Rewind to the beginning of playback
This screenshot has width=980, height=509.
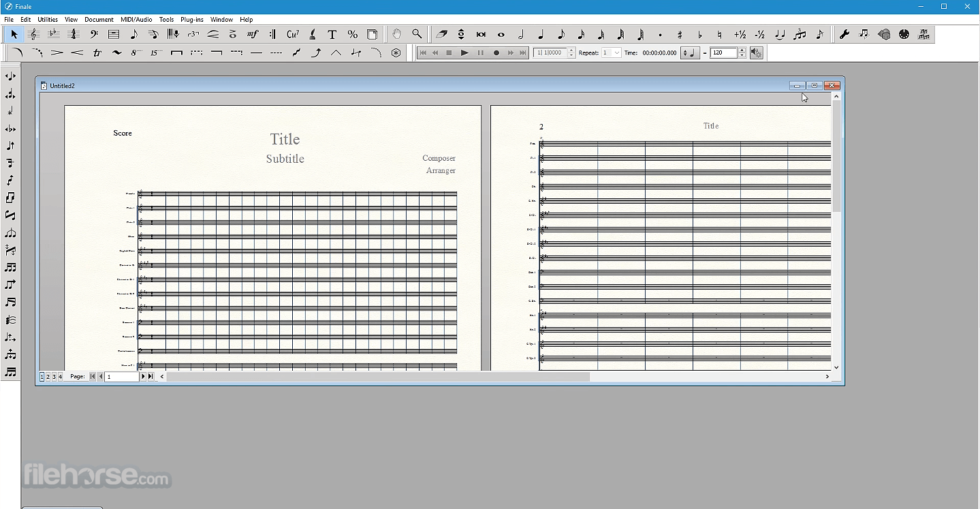point(422,52)
